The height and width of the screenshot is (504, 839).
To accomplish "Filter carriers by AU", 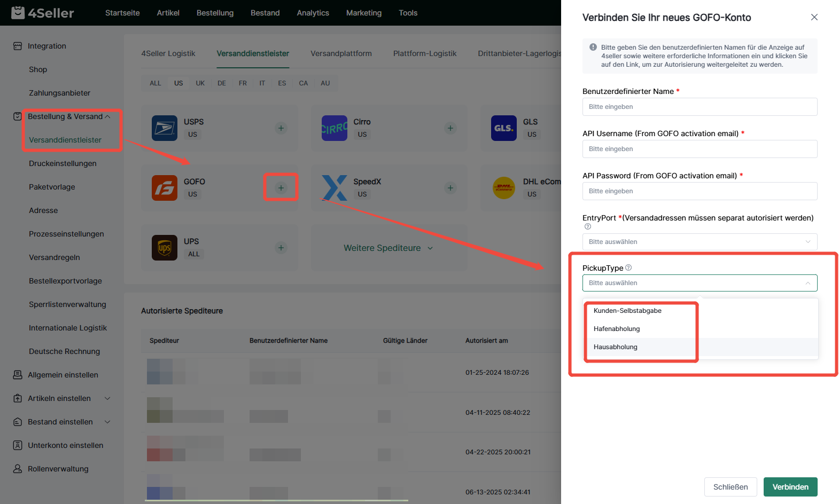I will tap(325, 83).
